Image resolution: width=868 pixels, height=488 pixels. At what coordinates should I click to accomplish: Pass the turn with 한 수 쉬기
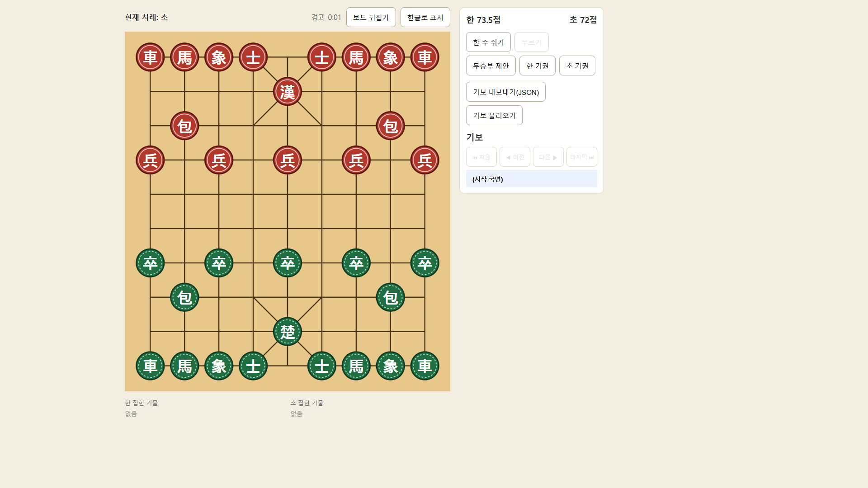488,42
